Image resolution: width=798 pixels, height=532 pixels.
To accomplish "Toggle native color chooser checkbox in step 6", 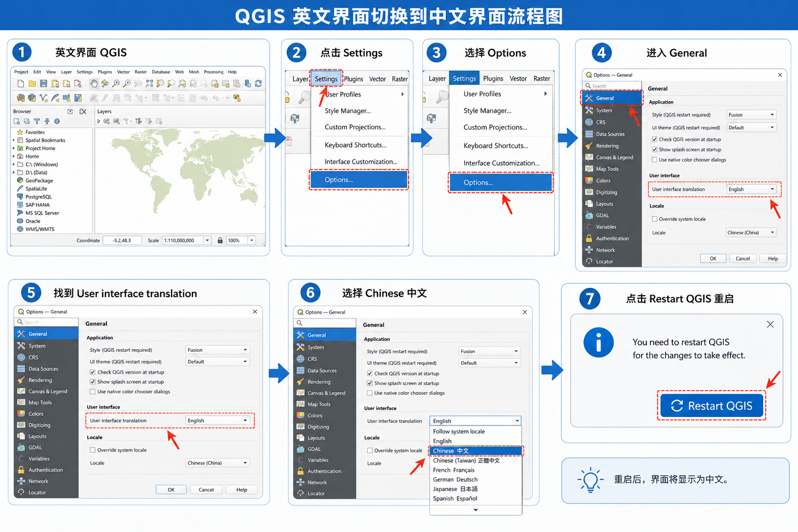I will [x=369, y=393].
